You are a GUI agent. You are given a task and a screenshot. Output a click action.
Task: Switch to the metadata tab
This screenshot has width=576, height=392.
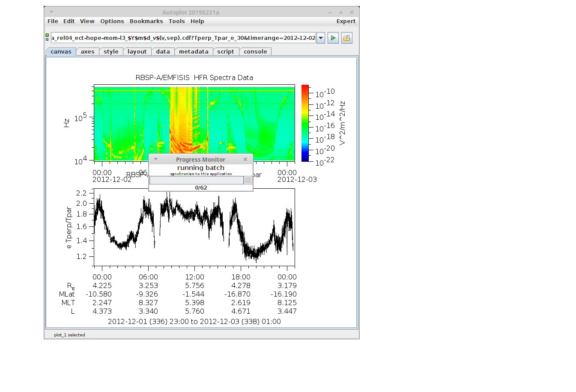coord(194,52)
